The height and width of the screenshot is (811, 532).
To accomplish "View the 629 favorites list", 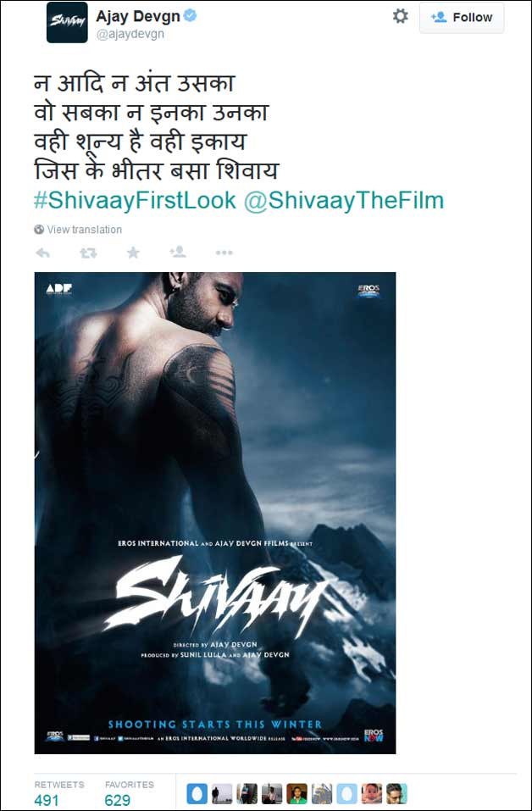I will [x=130, y=793].
